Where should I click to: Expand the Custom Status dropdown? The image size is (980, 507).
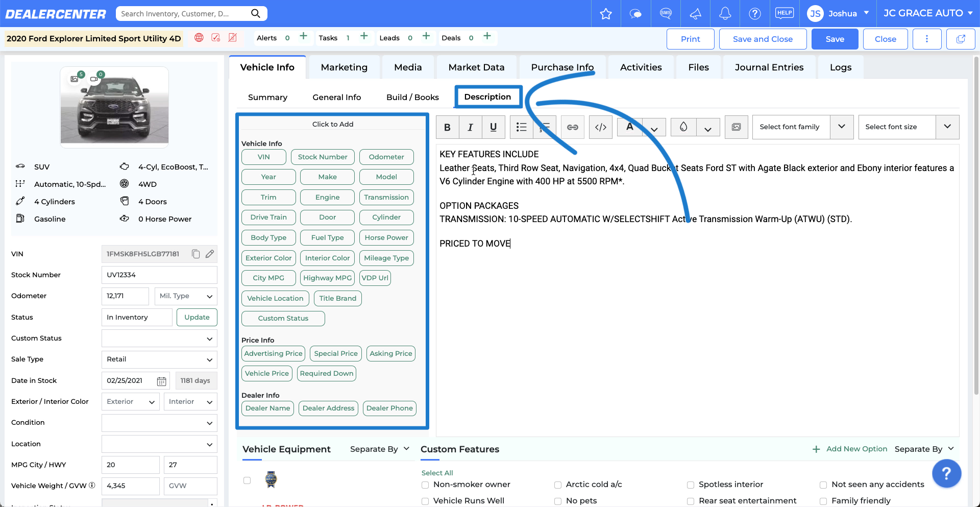159,339
